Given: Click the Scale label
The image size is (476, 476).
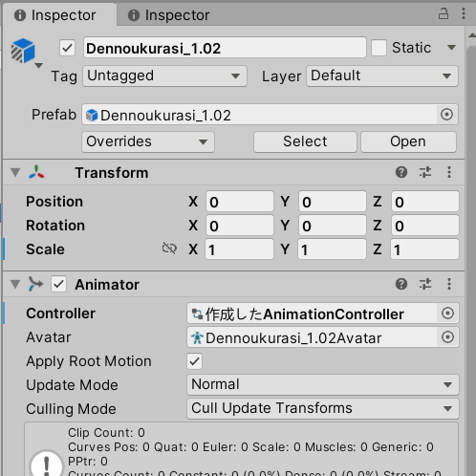Looking at the screenshot, I should tap(45, 249).
